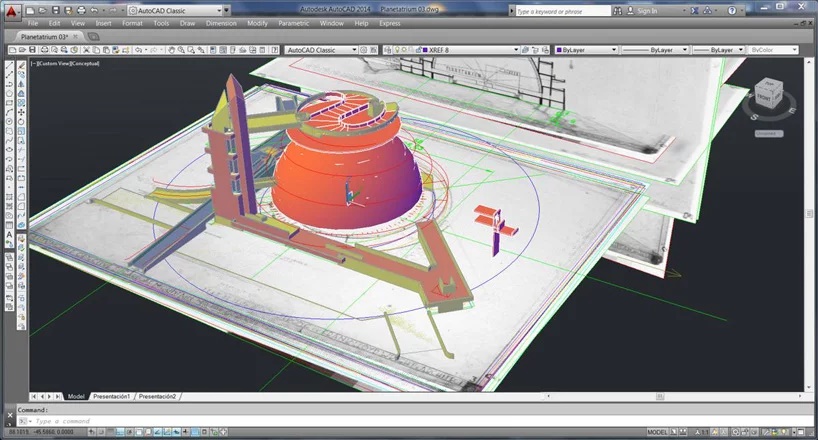Click the new drawing tab icon beside Planetatrium 03
The height and width of the screenshot is (440, 818).
click(93, 36)
